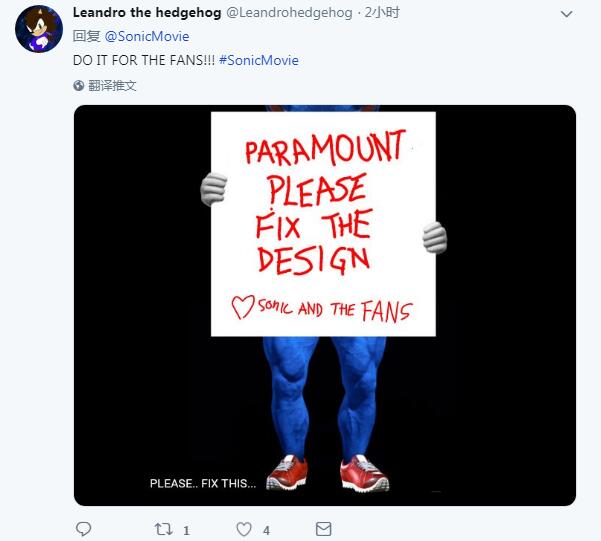Click the like count number 4
This screenshot has width=601, height=541.
tap(266, 530)
